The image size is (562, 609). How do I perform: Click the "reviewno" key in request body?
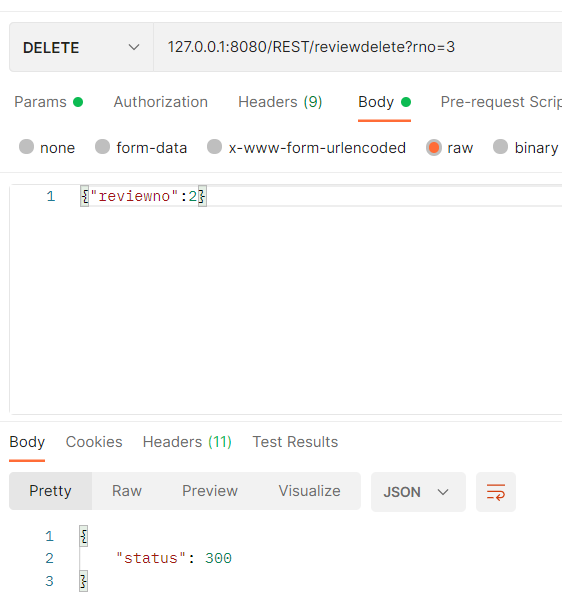134,197
